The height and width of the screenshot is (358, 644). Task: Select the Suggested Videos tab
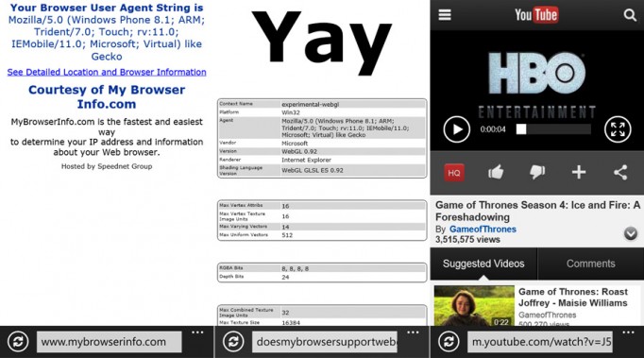click(x=483, y=264)
